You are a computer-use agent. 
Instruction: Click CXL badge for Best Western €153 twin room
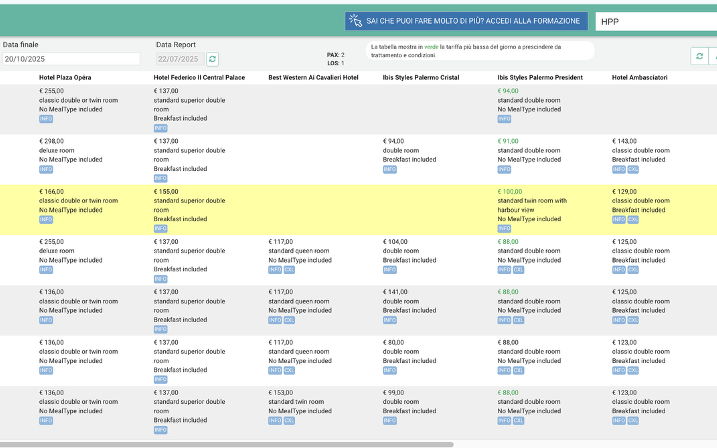point(290,419)
